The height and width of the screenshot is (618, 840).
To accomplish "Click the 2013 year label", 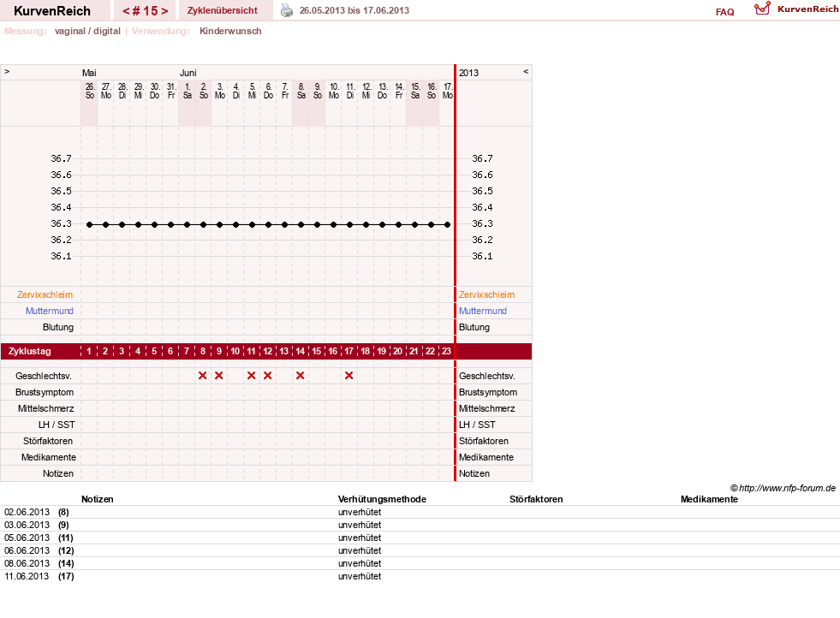I will click(468, 73).
